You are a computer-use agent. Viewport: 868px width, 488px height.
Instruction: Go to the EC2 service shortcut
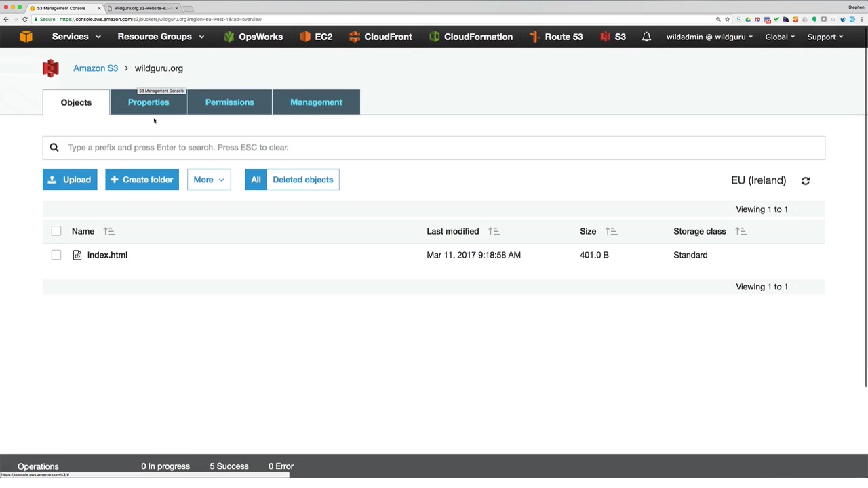(316, 37)
